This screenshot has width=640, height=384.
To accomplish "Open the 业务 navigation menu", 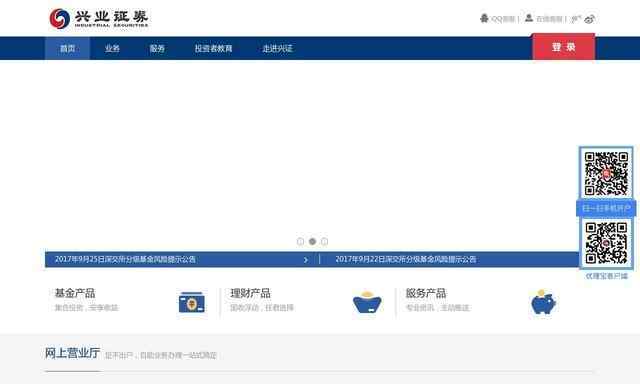I will 112,48.
